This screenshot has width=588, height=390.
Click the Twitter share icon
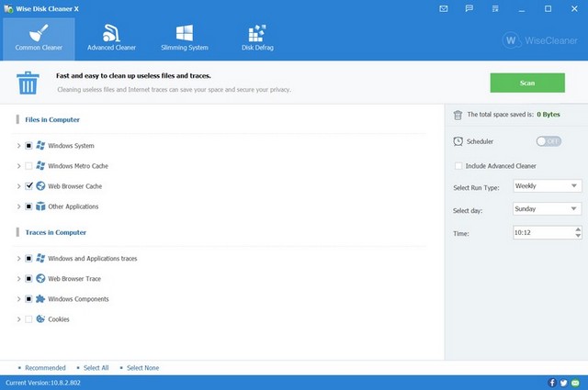[563, 383]
